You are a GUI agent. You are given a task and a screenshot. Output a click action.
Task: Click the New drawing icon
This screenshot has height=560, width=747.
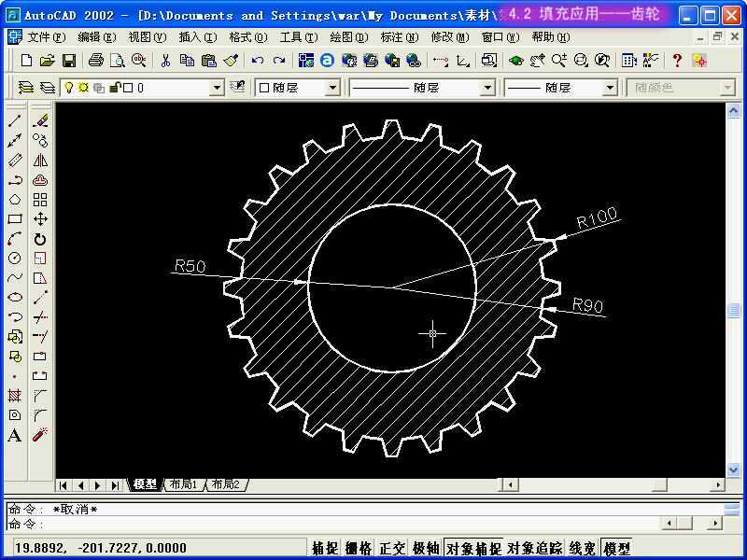(27, 61)
